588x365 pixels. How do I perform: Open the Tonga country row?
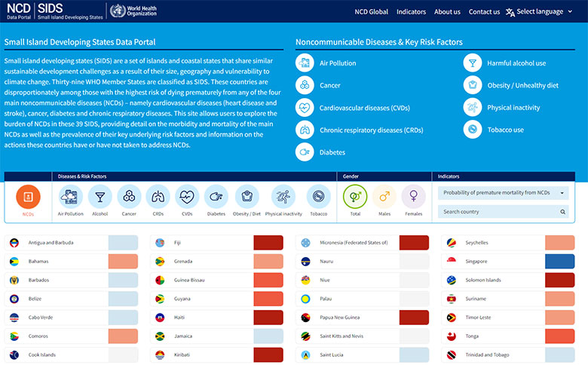coord(508,336)
